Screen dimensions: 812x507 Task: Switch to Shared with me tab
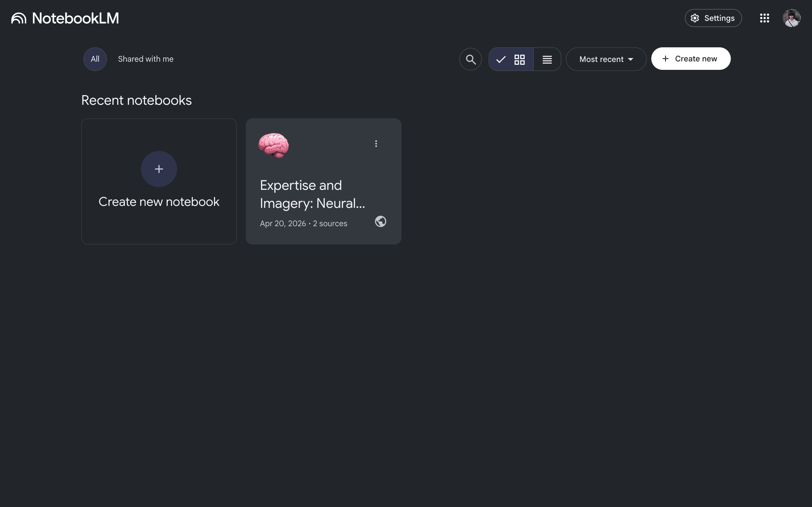point(145,59)
